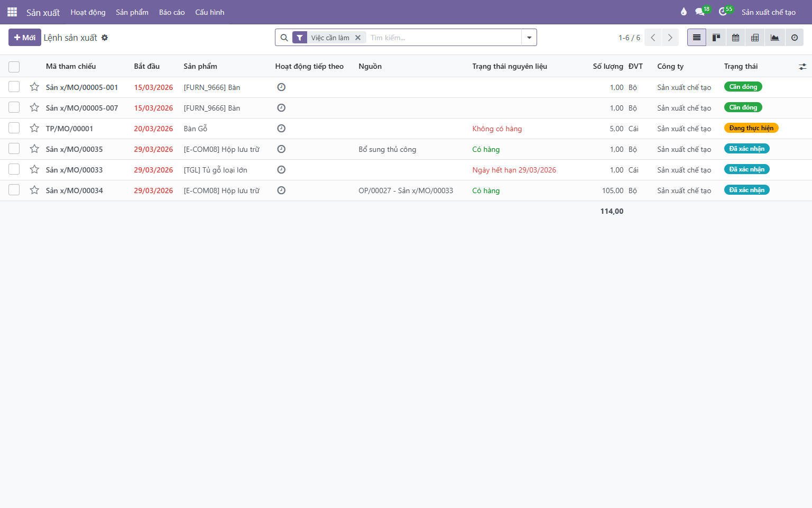Tick checkbox for Sản x/MO/00033
This screenshot has height=508, width=812.
point(14,169)
